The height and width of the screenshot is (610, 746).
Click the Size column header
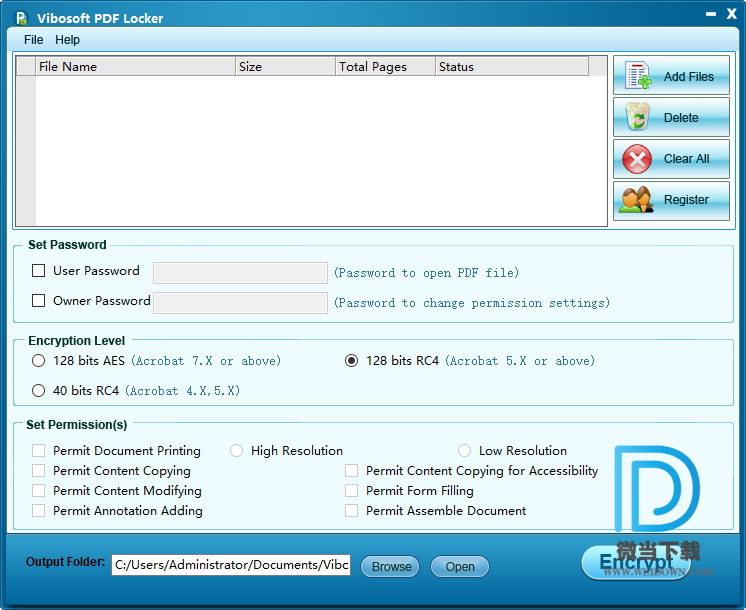(285, 67)
